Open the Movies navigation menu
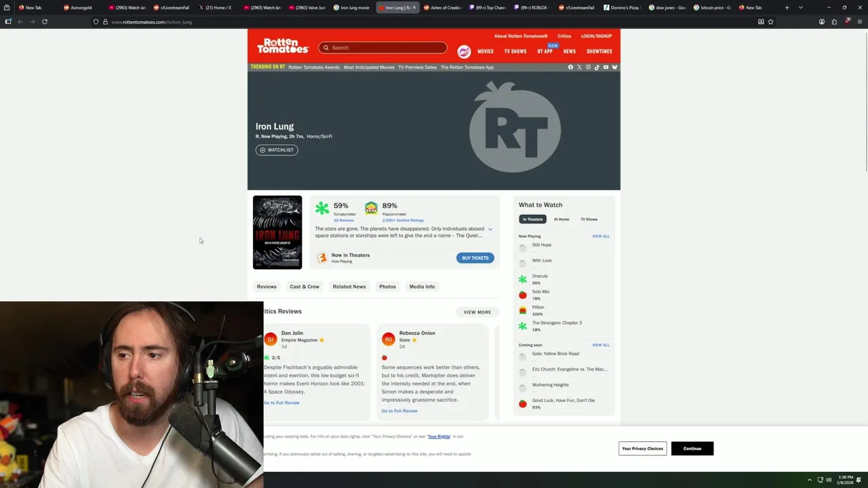 tap(486, 52)
